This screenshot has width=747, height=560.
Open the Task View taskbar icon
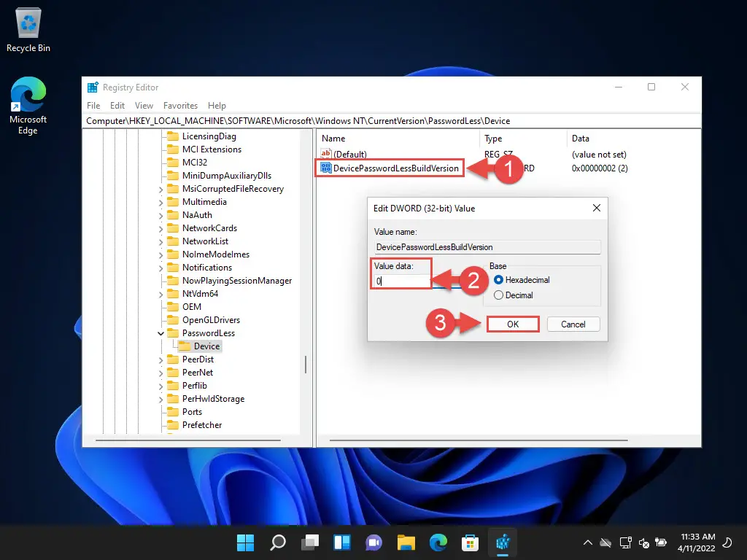coord(310,542)
